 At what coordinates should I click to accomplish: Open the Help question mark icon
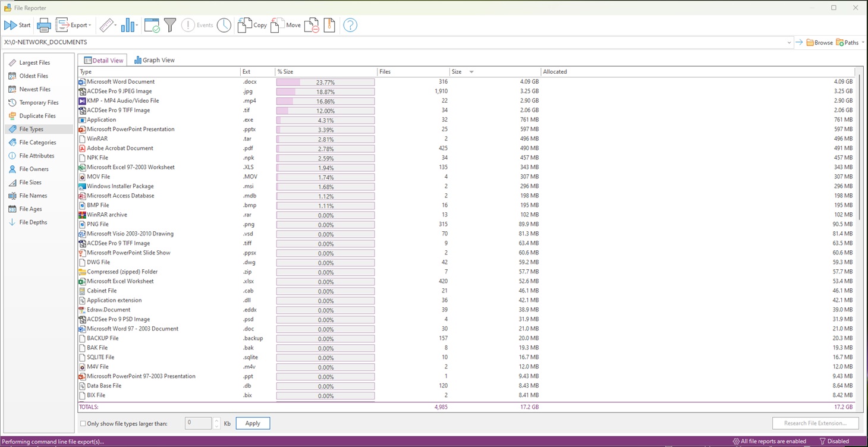point(350,25)
